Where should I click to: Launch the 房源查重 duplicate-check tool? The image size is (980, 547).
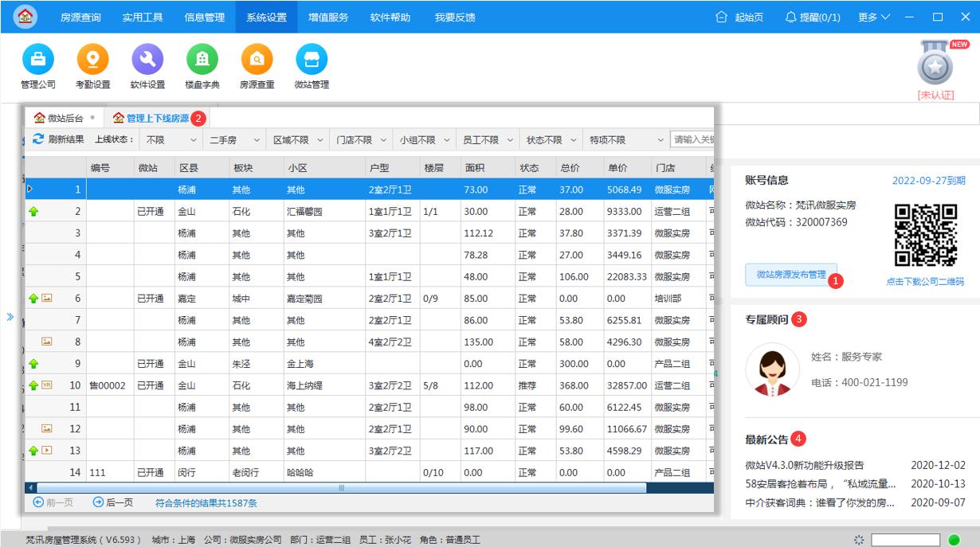256,64
